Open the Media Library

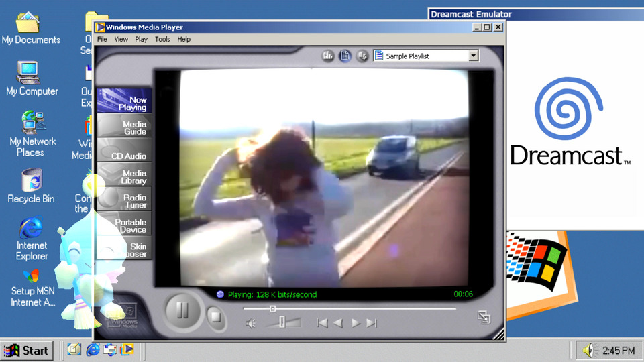pos(125,174)
